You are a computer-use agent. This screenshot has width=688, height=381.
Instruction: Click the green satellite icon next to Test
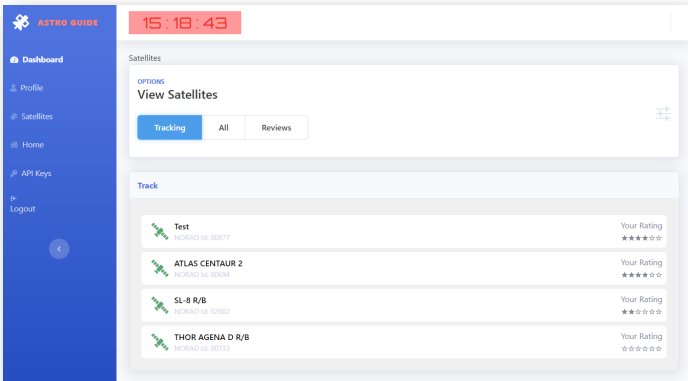coord(160,231)
